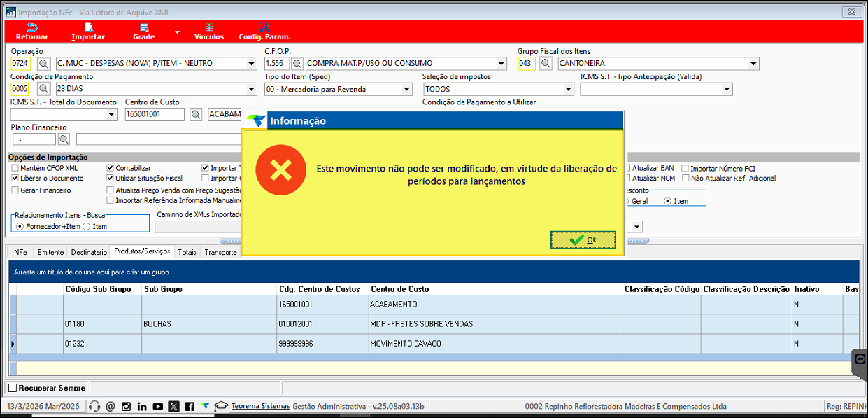Check the Recuperar Sempre checkbox

13,388
